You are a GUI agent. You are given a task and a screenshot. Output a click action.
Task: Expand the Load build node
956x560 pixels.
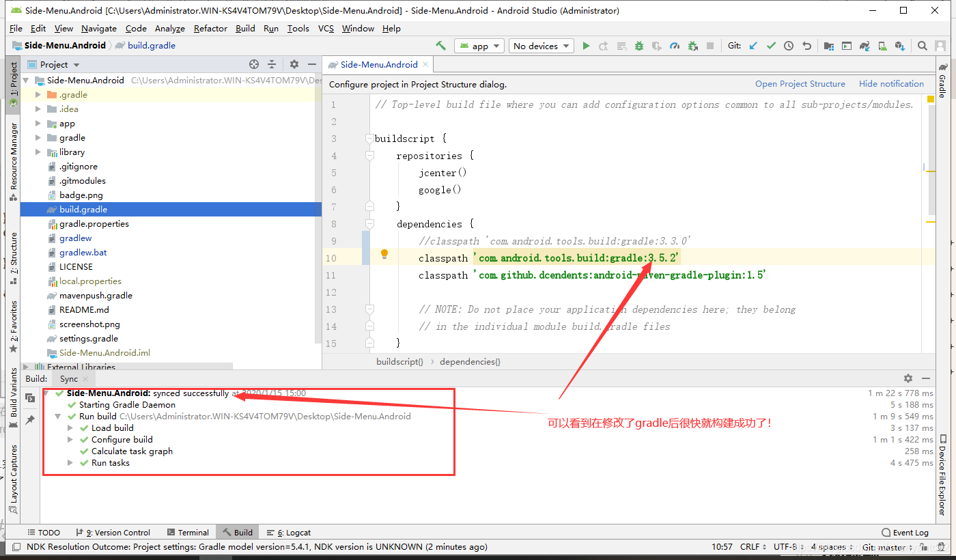70,428
